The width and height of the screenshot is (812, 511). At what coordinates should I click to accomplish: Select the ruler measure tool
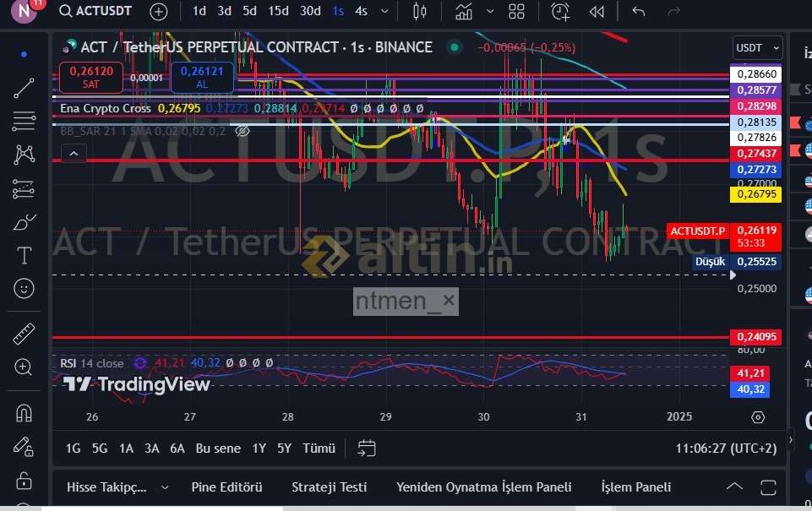pyautogui.click(x=24, y=334)
